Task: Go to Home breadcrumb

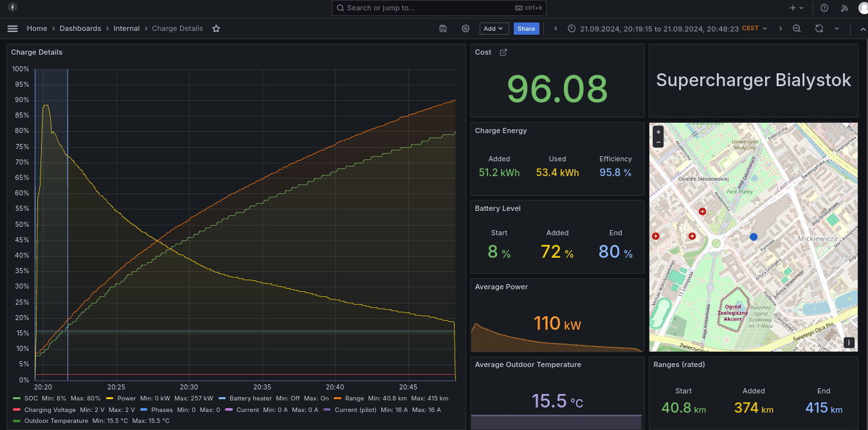Action: pos(37,28)
